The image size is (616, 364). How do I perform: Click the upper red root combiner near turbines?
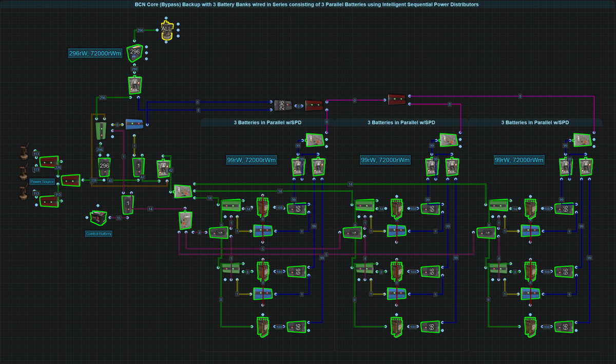click(x=49, y=163)
